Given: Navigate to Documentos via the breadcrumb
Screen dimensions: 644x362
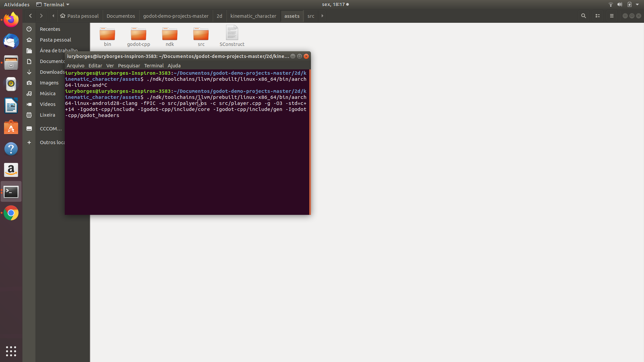Looking at the screenshot, I should tap(120, 16).
